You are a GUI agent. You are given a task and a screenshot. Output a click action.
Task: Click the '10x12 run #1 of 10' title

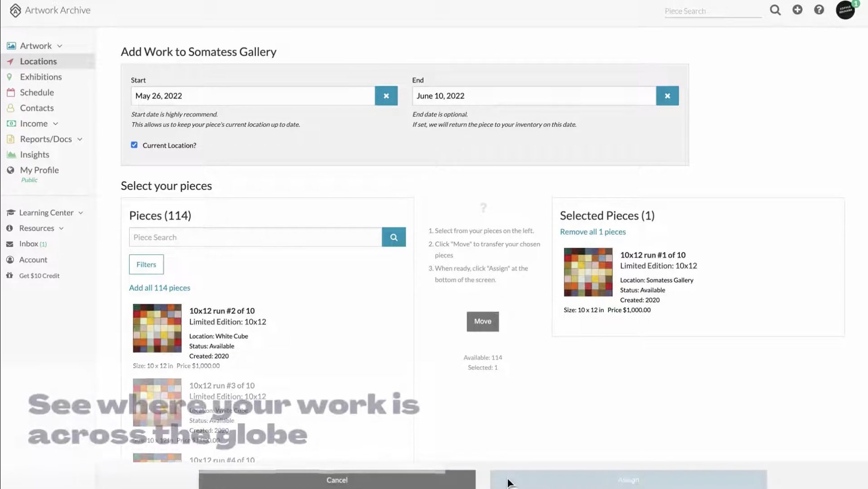(x=653, y=255)
